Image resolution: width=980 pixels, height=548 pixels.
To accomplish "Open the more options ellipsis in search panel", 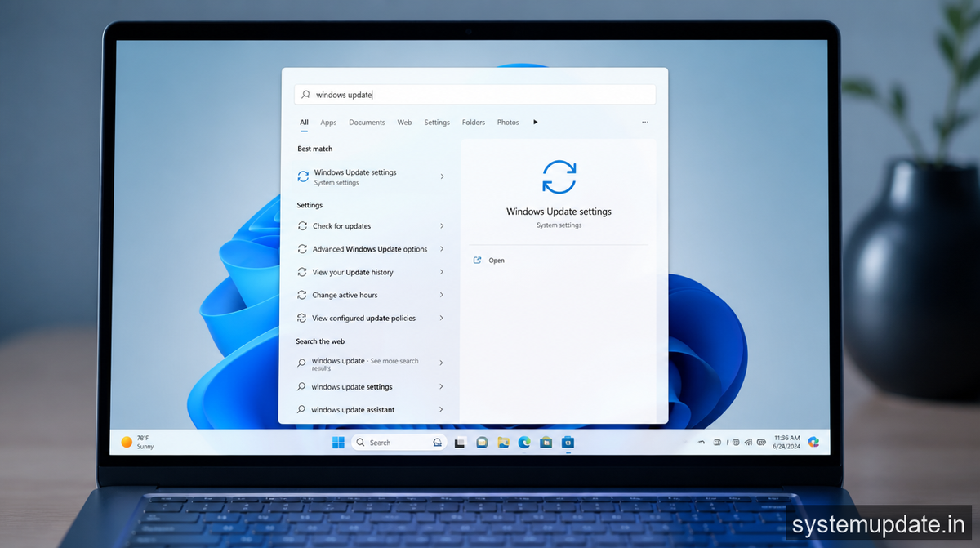I will 645,123.
